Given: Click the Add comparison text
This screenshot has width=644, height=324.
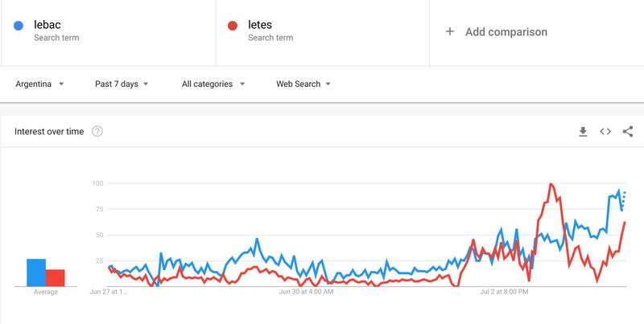Looking at the screenshot, I should click(x=506, y=32).
